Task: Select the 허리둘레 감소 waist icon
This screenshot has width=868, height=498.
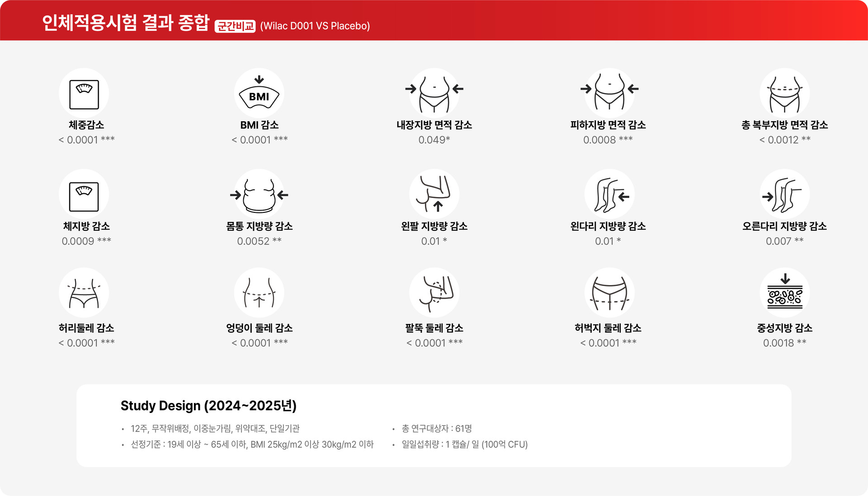Action: [x=84, y=293]
